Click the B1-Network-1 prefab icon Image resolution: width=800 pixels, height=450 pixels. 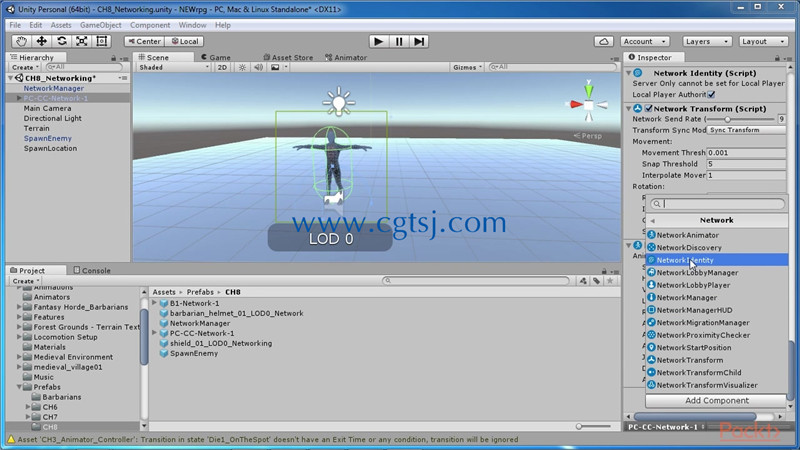coord(164,303)
